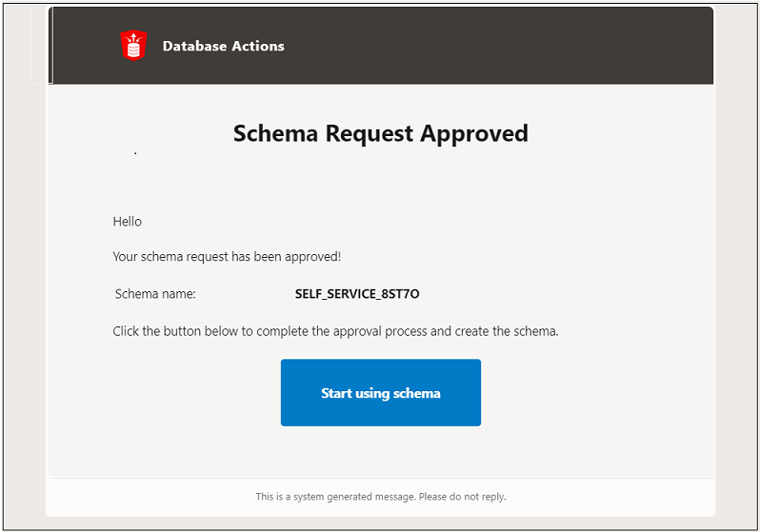This screenshot has width=760, height=532.
Task: Click the word Schema in the heading
Action: pyautogui.click(x=275, y=134)
